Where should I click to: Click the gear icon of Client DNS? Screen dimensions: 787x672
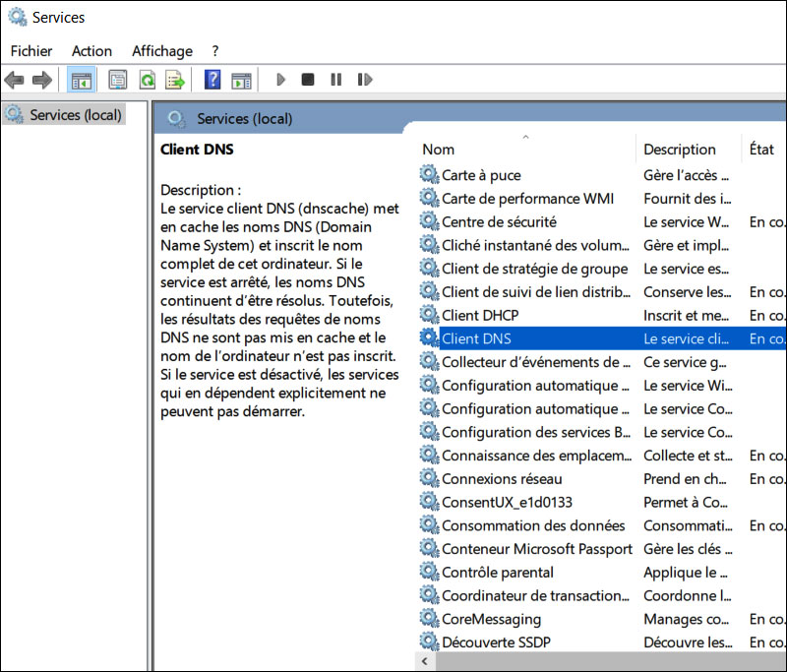pos(429,338)
